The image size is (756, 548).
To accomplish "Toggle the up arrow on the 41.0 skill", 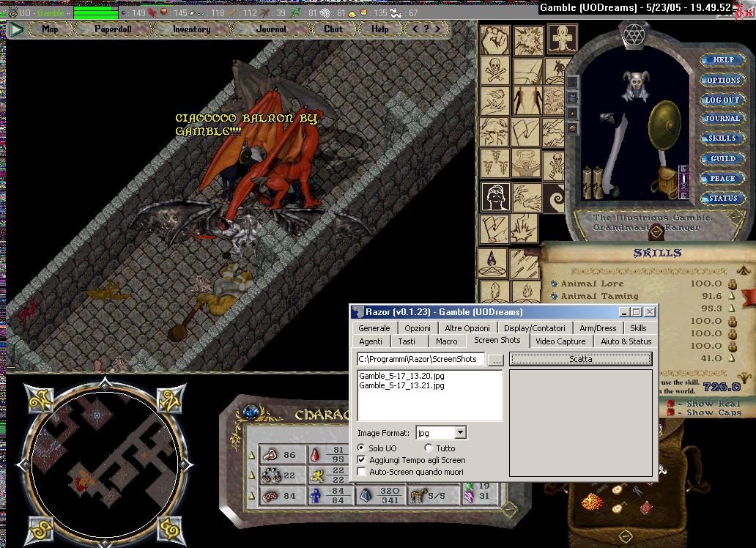I will click(731, 358).
